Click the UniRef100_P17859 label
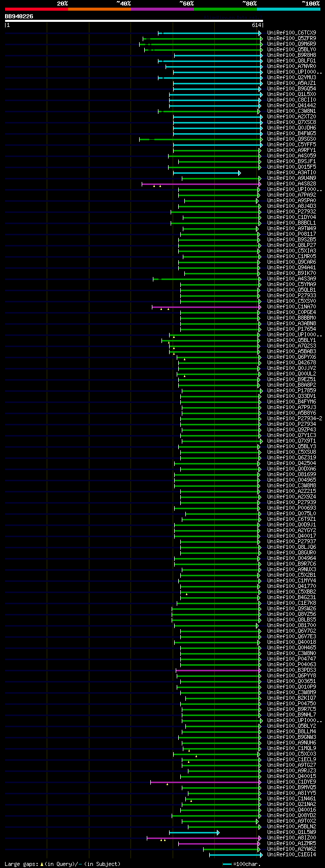The width and height of the screenshot is (325, 868). click(x=291, y=391)
